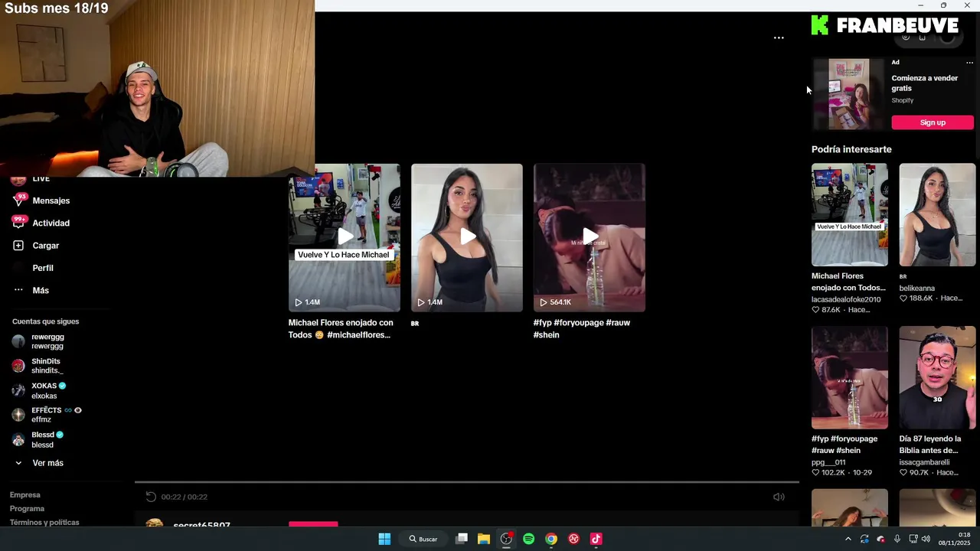980x551 pixels.
Task: Open Actividad notifications icon
Action: coord(19,223)
